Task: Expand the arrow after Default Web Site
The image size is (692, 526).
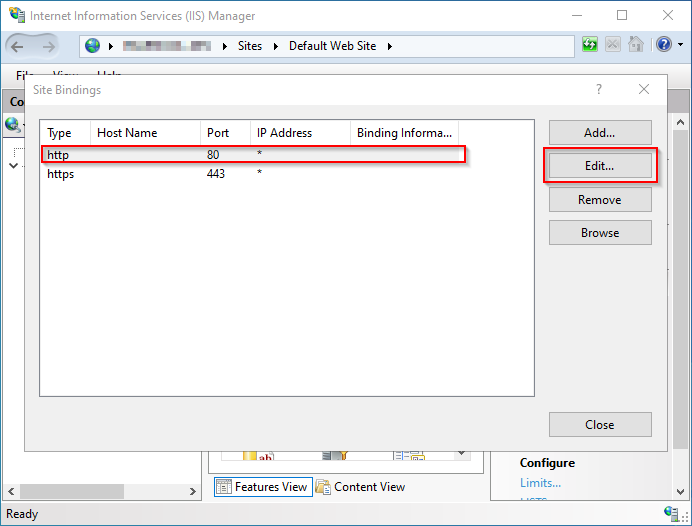Action: pyautogui.click(x=390, y=46)
